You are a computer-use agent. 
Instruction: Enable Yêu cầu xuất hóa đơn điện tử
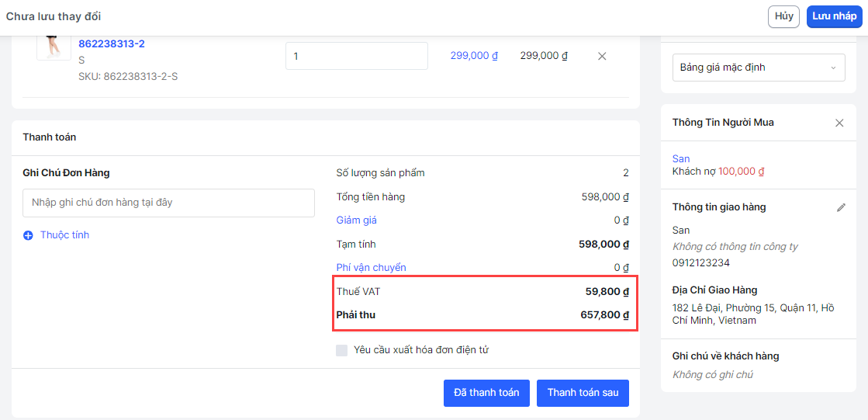342,350
